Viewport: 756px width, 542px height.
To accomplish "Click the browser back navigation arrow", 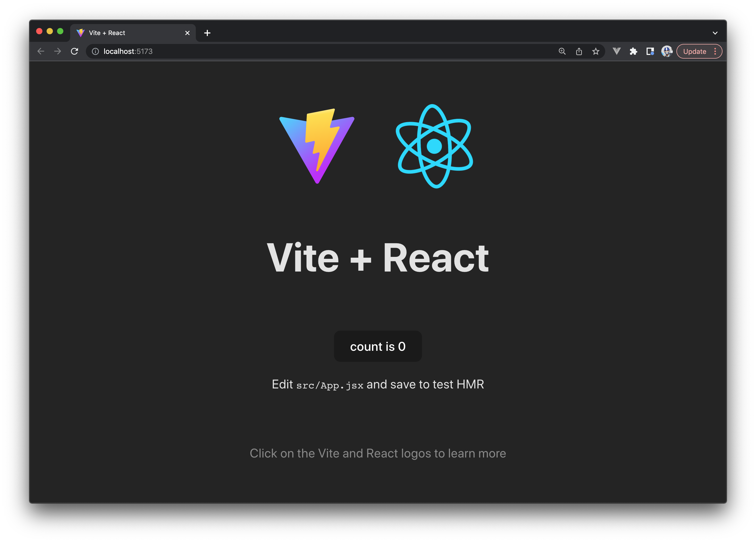I will tap(41, 52).
